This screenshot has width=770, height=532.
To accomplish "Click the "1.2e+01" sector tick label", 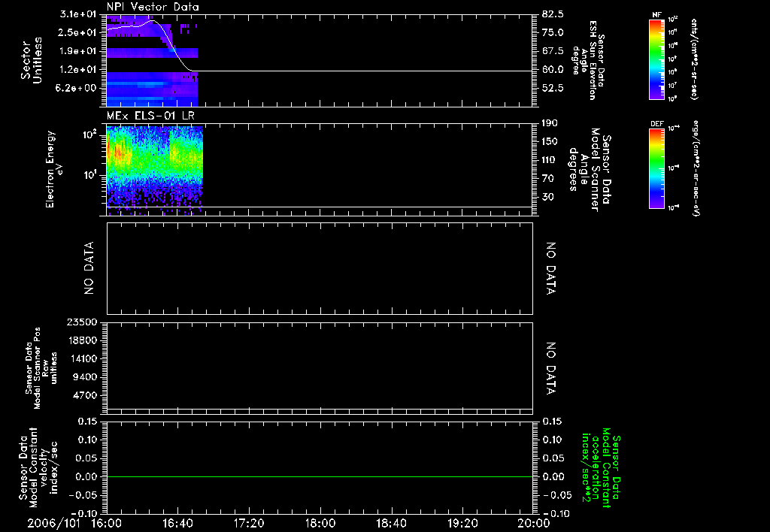I will coord(77,70).
